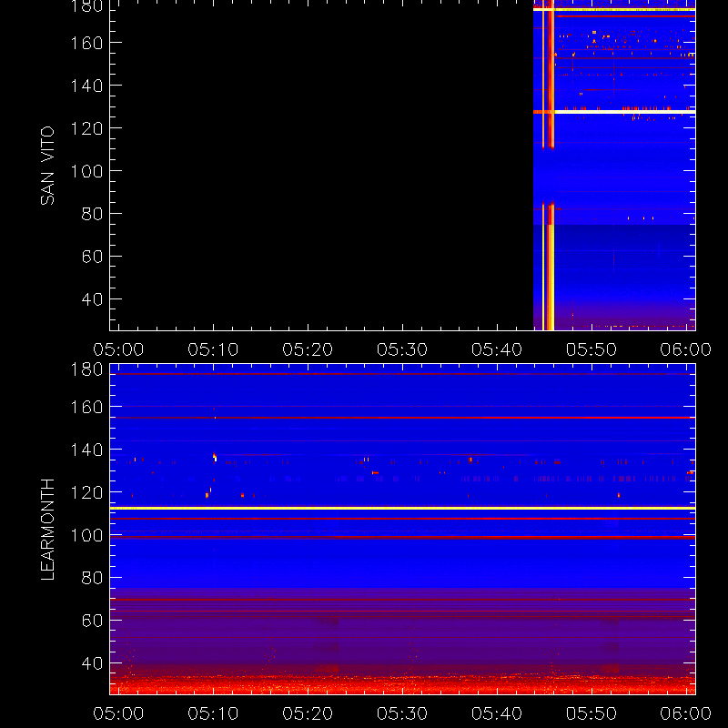This screenshot has height=728, width=728.
Task: Click 05:20 under the Learmonth plot
Action: click(x=308, y=713)
